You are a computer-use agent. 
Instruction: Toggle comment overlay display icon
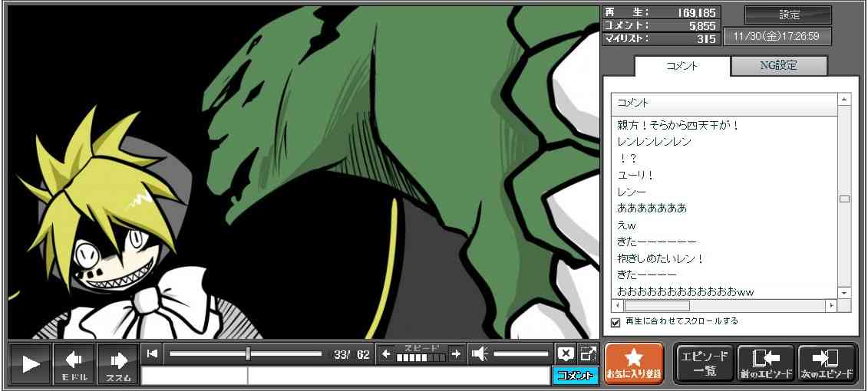(566, 353)
